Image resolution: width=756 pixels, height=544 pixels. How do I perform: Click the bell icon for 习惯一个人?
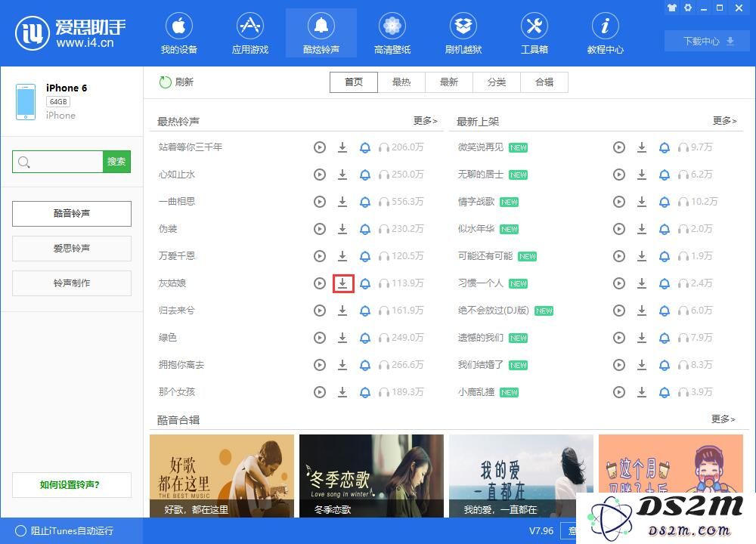click(665, 283)
